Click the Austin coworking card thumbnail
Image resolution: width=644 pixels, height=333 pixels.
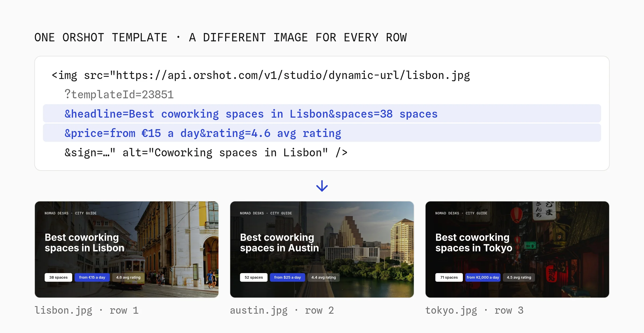point(322,249)
